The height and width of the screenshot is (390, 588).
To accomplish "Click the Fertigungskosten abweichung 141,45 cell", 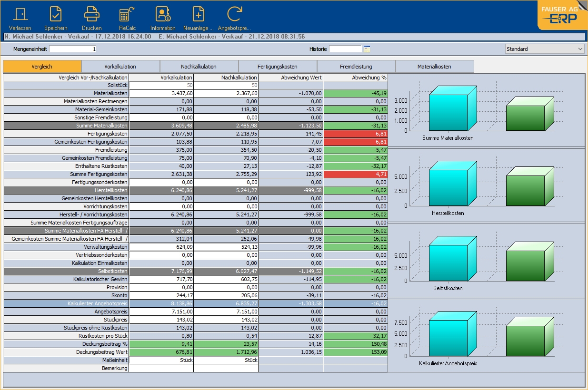I will coord(290,134).
